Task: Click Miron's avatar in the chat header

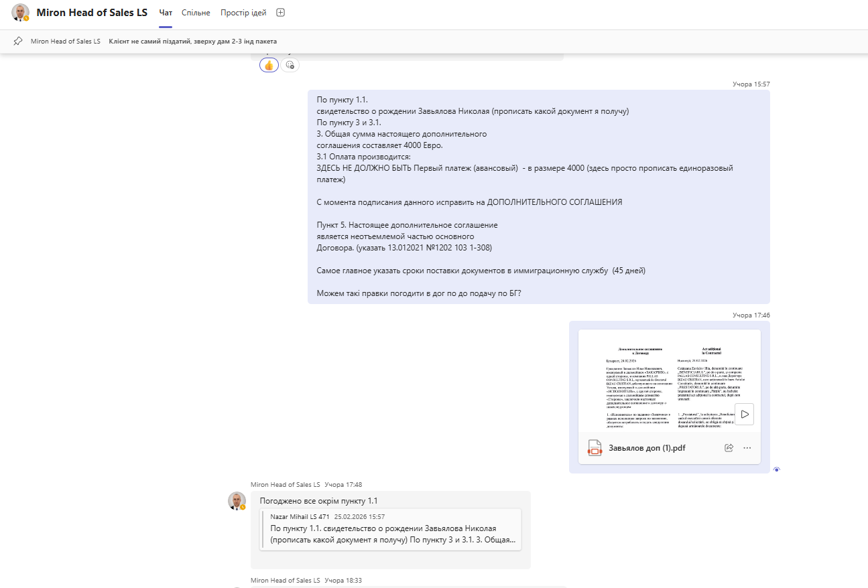Action: (x=21, y=13)
